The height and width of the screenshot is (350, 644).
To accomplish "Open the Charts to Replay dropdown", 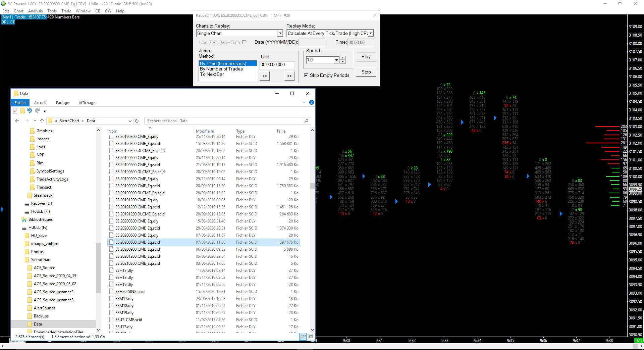I will point(280,33).
